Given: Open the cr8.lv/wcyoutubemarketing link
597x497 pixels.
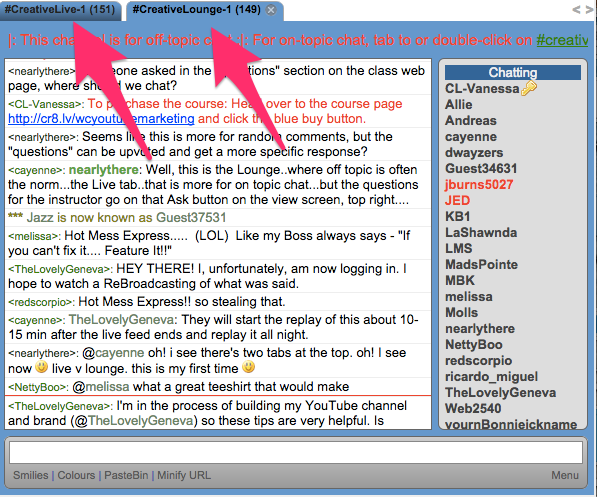Looking at the screenshot, I should 101,119.
